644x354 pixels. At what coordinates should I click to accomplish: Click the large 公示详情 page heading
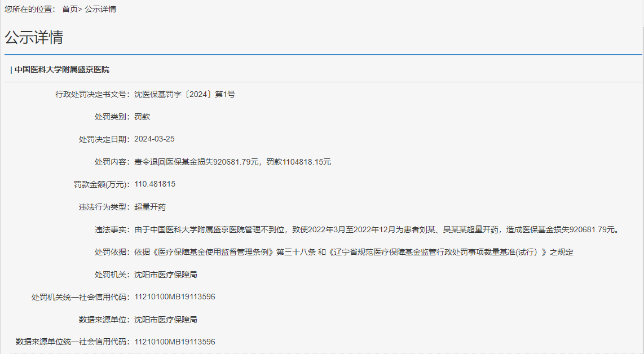click(x=34, y=37)
